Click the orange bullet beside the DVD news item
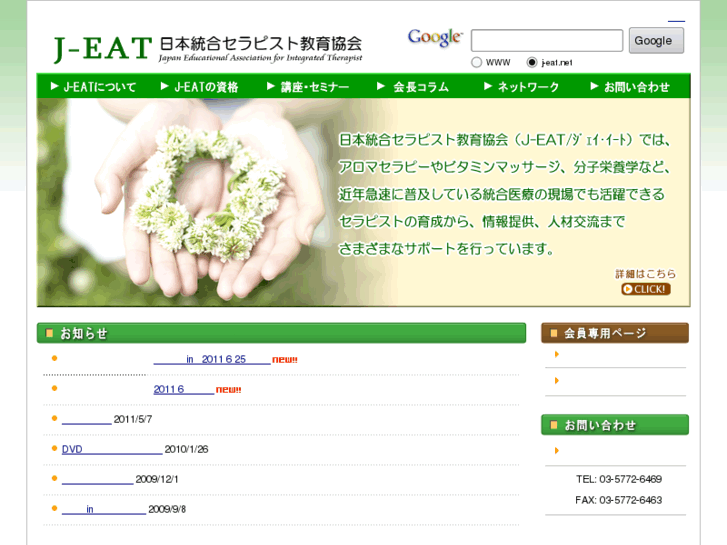The width and height of the screenshot is (727, 545). (x=54, y=449)
